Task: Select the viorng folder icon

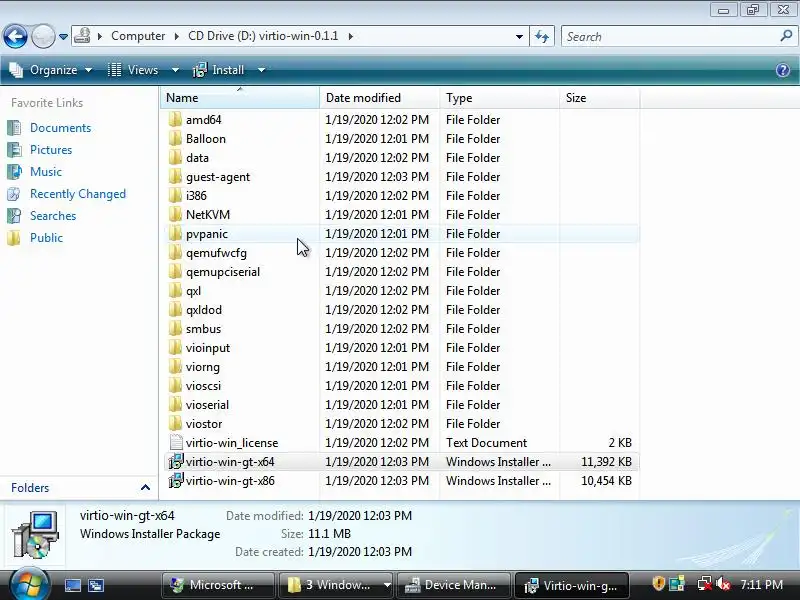Action: [x=175, y=366]
